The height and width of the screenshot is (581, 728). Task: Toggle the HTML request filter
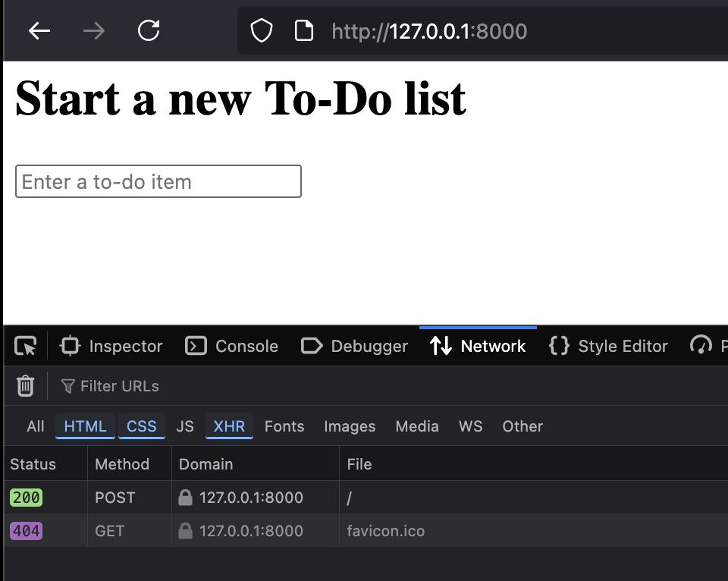(x=85, y=426)
